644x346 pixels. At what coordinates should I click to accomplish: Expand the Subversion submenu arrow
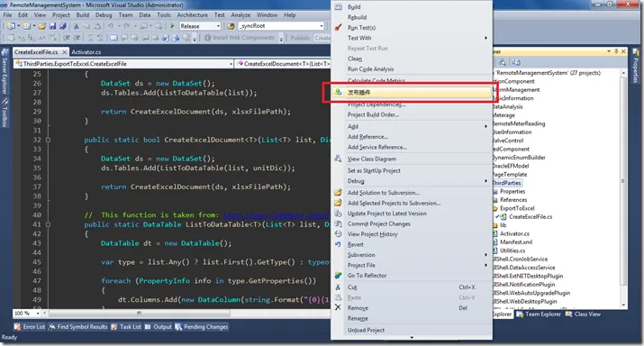pos(485,255)
